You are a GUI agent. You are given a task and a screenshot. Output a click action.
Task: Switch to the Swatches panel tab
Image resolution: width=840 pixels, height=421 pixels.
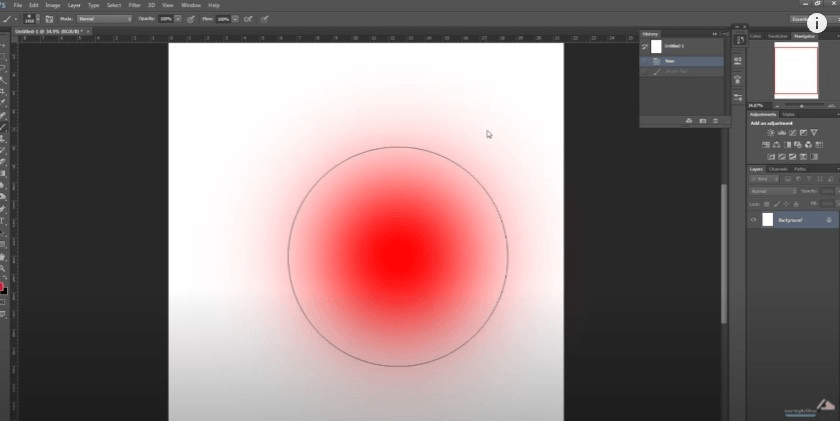[x=779, y=36]
